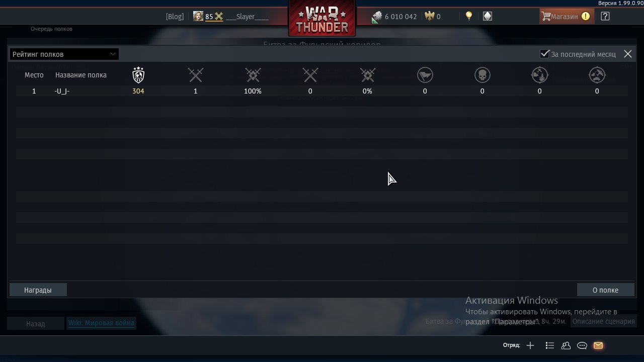644x362 pixels.
Task: Click the flag captures column icon
Action: click(x=425, y=75)
